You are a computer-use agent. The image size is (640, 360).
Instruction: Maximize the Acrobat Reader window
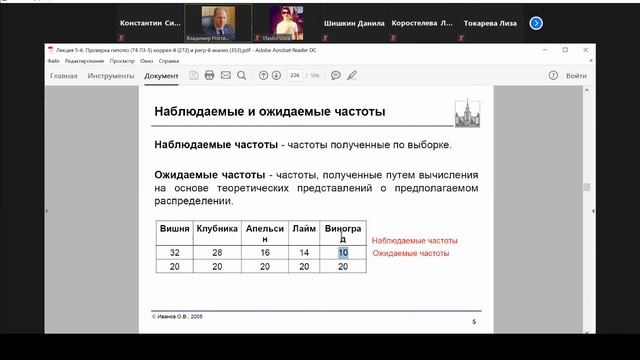click(565, 50)
